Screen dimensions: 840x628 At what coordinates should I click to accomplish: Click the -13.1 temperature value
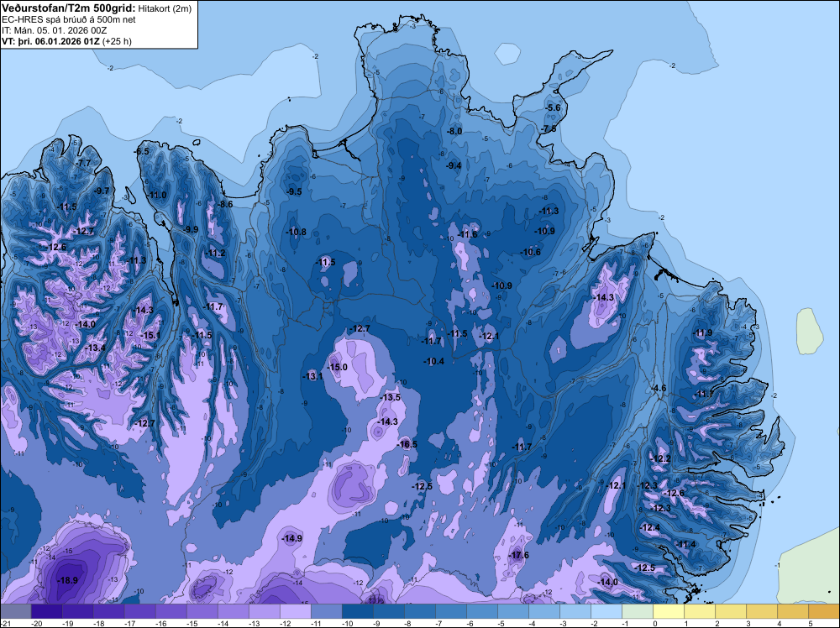[x=312, y=376]
